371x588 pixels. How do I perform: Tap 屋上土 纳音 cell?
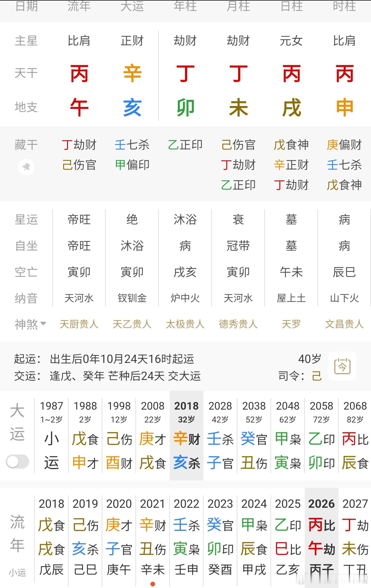pos(291,298)
